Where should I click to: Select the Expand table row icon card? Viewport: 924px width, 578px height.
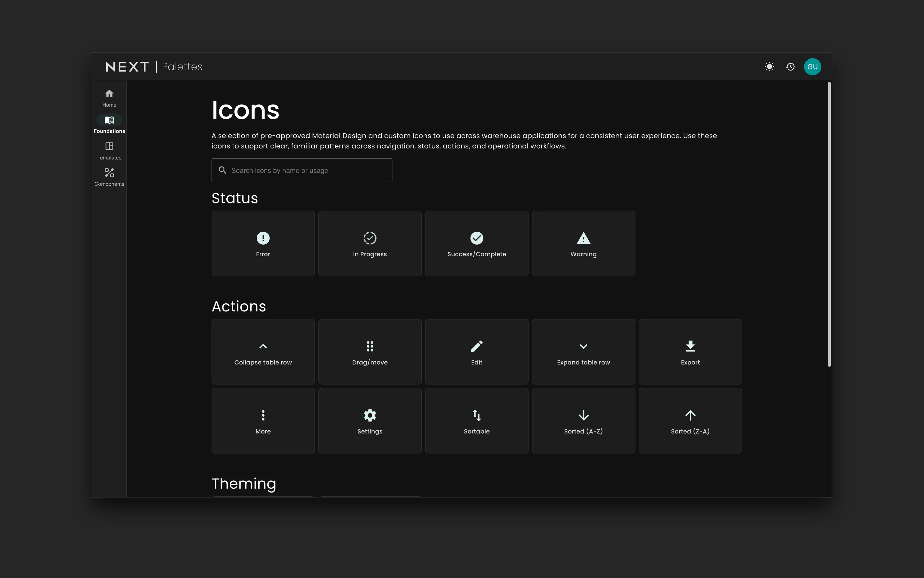pyautogui.click(x=584, y=352)
